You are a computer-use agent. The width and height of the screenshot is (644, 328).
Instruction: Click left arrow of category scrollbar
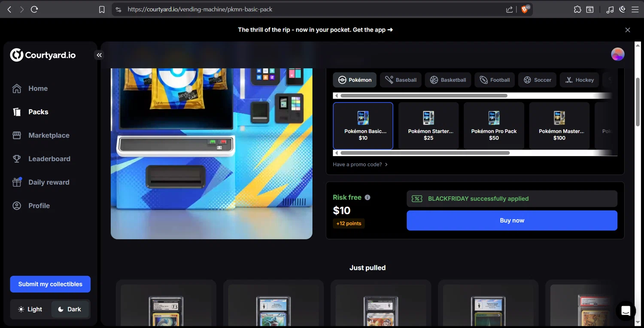[x=336, y=96]
